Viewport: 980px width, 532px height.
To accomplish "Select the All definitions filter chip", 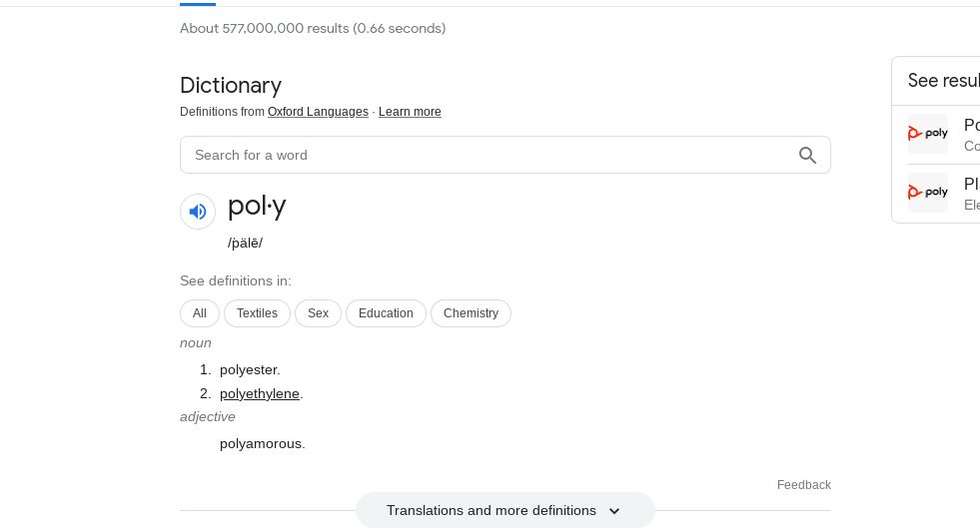I will coord(200,313).
